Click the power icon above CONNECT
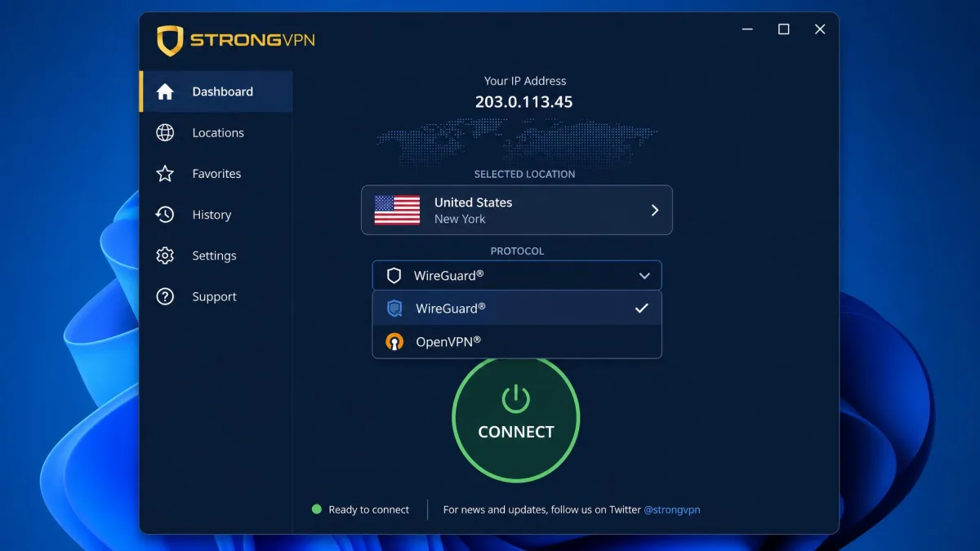The width and height of the screenshot is (980, 551). point(515,399)
